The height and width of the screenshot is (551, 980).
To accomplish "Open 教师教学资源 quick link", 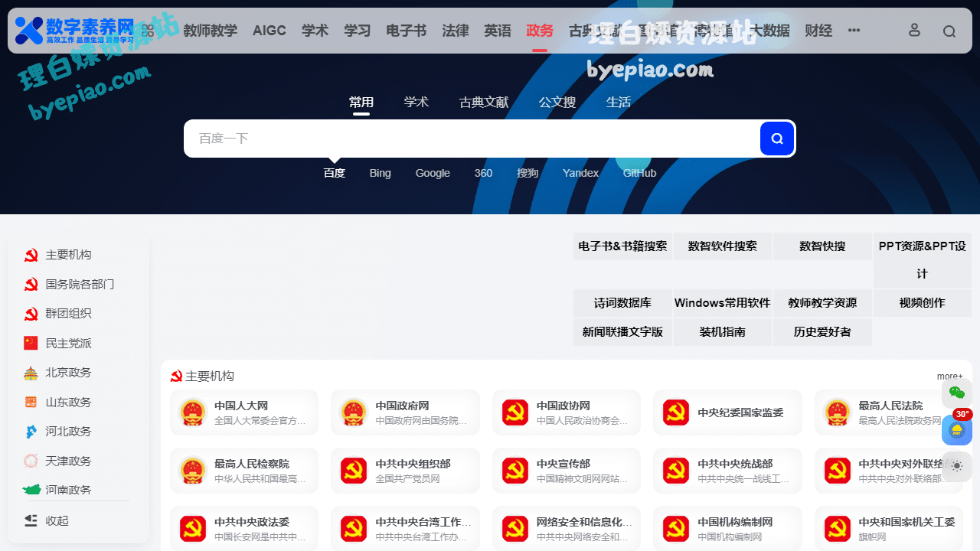I will click(822, 303).
